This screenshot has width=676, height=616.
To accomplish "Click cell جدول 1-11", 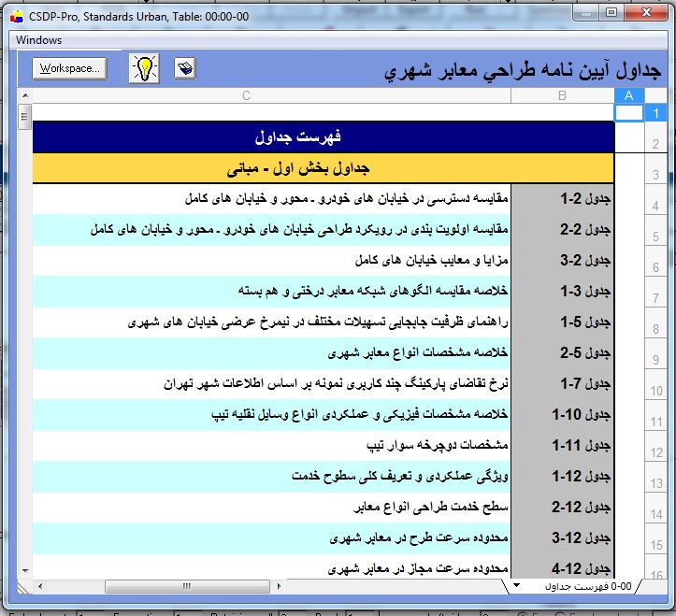I will click(563, 445).
